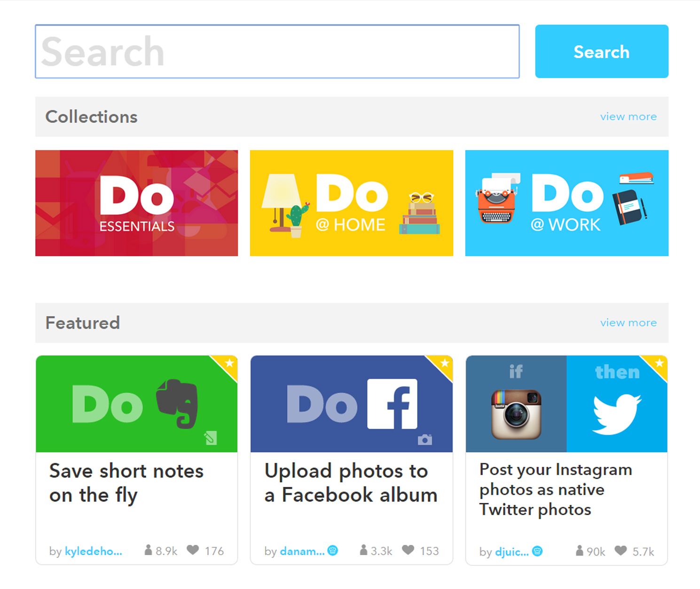
Task: Click the '5.7k' favorites count
Action: click(643, 551)
